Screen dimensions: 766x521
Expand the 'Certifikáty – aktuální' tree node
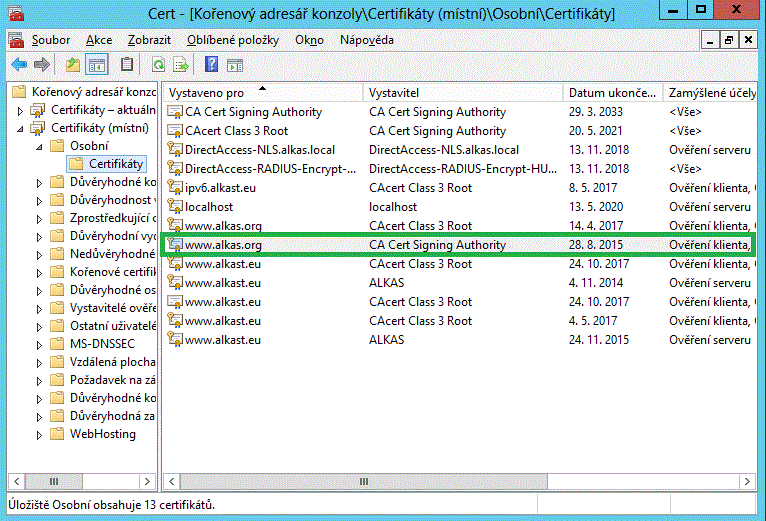19,110
